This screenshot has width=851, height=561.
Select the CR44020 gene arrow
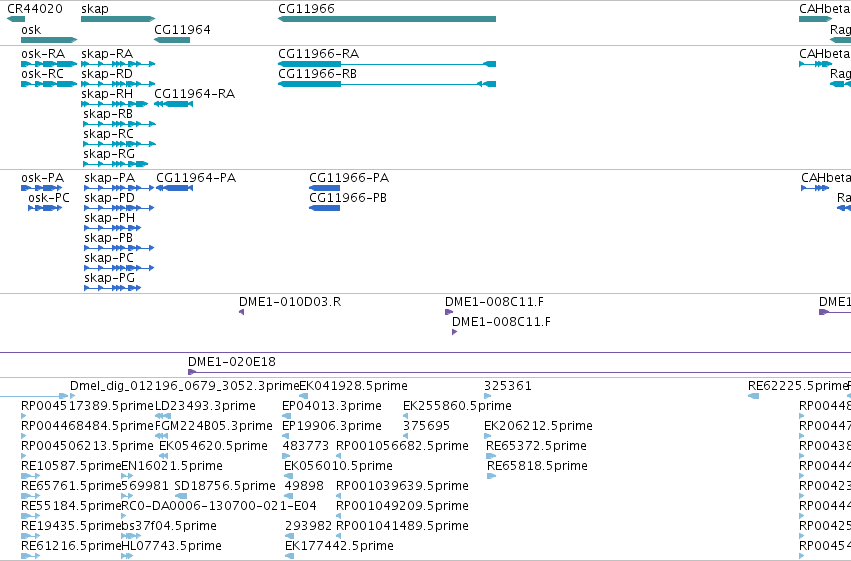point(16,19)
